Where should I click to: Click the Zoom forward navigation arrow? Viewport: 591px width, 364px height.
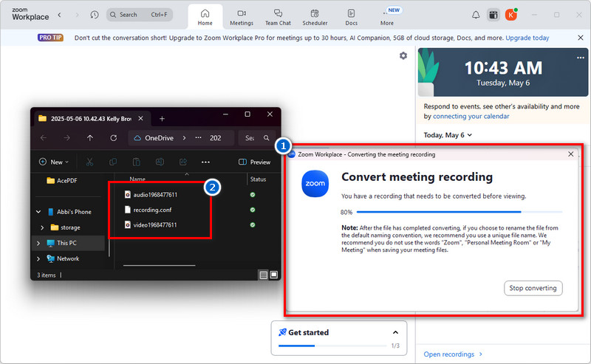pyautogui.click(x=78, y=15)
